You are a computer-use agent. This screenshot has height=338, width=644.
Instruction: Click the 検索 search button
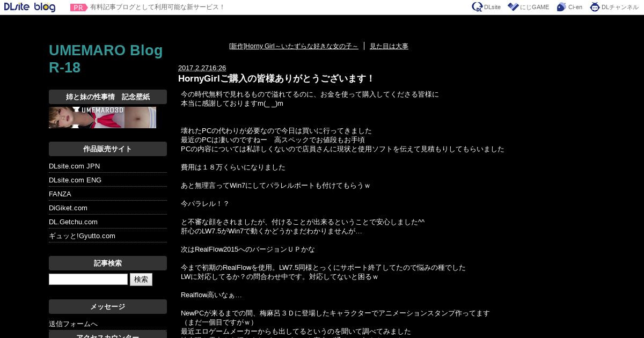pyautogui.click(x=141, y=280)
